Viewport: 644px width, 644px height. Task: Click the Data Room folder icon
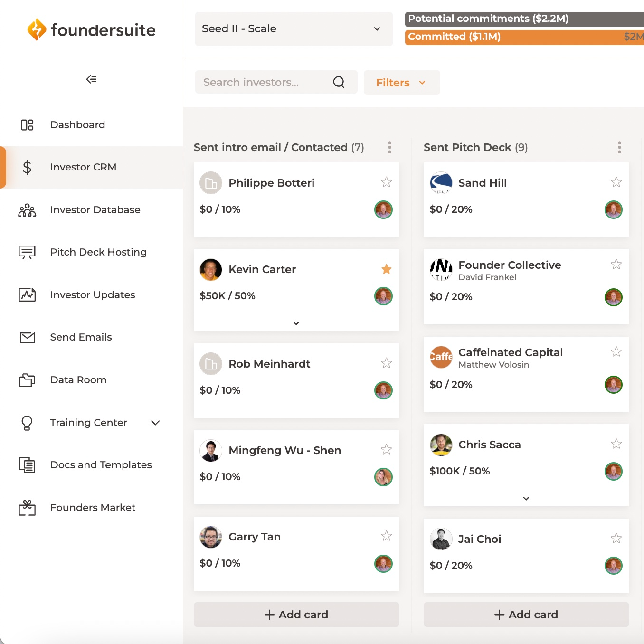click(x=27, y=380)
